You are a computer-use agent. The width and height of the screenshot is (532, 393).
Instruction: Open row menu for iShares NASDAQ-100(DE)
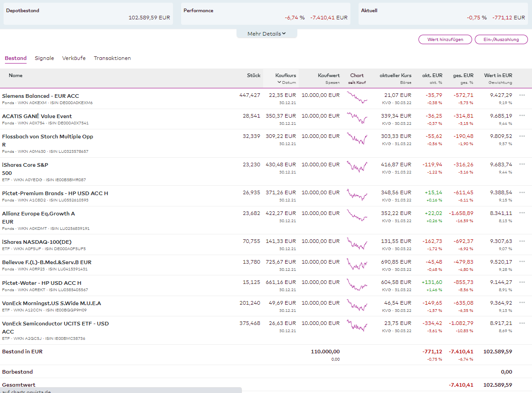(x=522, y=242)
